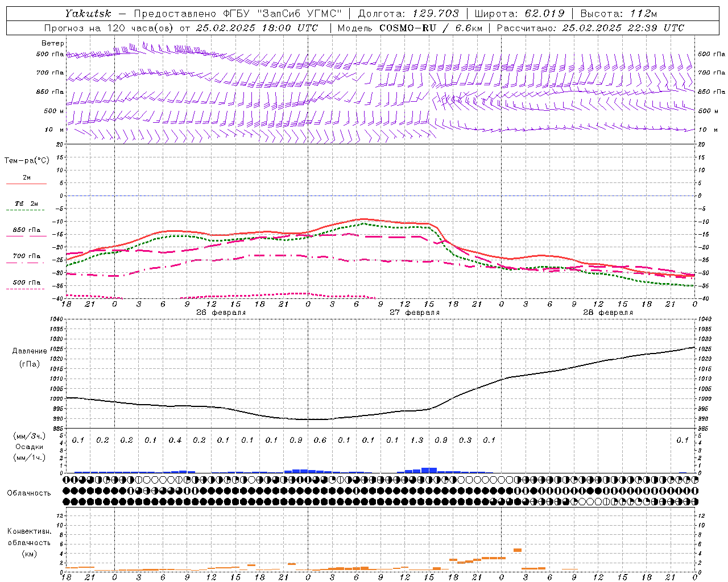
Task: Click the "(мм/3ч.)" unit label
Action: 30,436
